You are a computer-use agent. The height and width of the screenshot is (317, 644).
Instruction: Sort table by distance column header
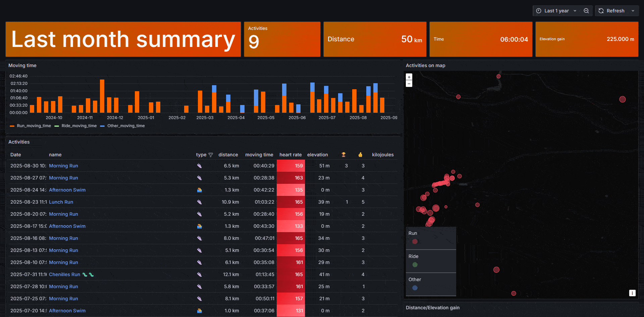coord(228,155)
